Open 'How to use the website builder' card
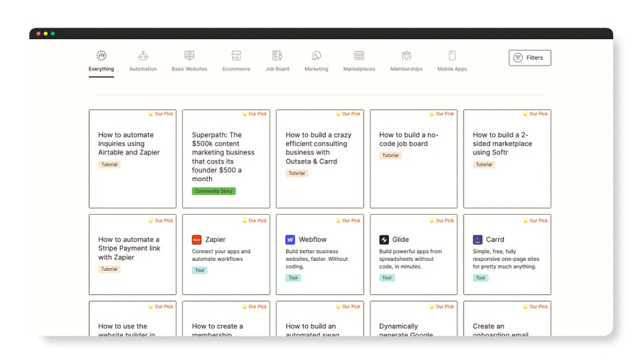 tap(132, 319)
